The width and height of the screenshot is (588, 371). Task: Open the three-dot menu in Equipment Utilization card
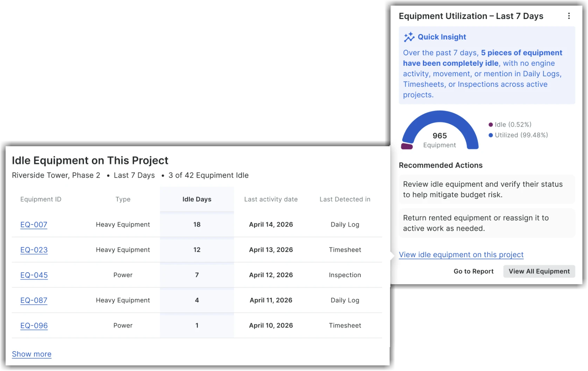click(569, 16)
